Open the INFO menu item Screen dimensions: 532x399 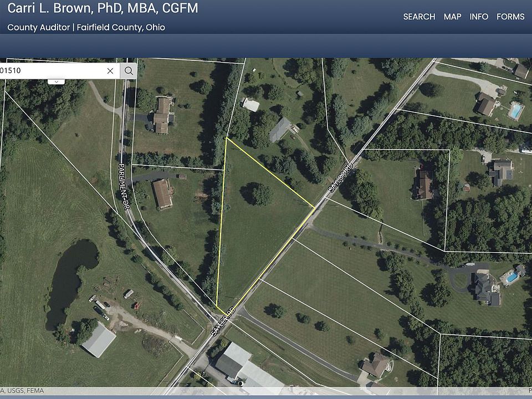pos(479,17)
